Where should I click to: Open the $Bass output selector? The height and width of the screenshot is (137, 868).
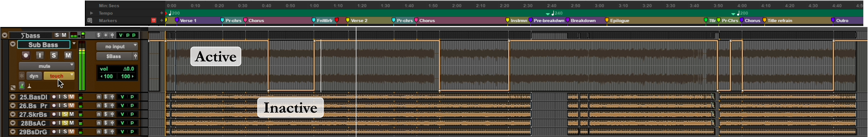114,56
